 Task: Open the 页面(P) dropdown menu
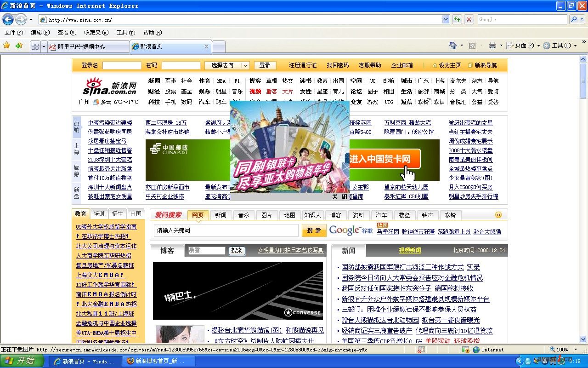523,46
